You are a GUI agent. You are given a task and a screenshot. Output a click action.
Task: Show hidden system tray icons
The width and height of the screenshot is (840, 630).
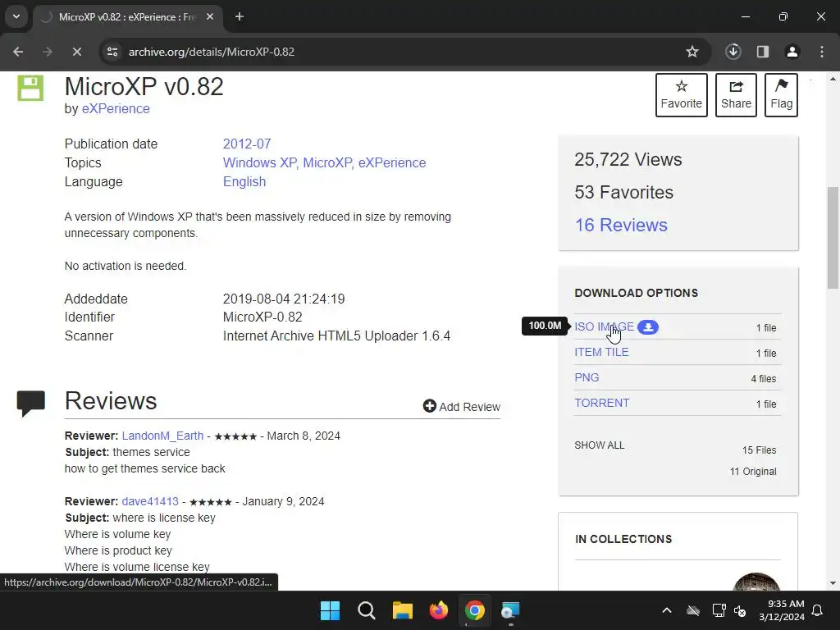pos(667,610)
